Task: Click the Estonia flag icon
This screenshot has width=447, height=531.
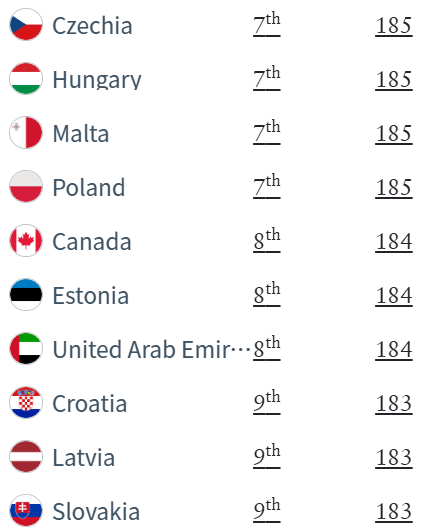Action: pyautogui.click(x=26, y=295)
